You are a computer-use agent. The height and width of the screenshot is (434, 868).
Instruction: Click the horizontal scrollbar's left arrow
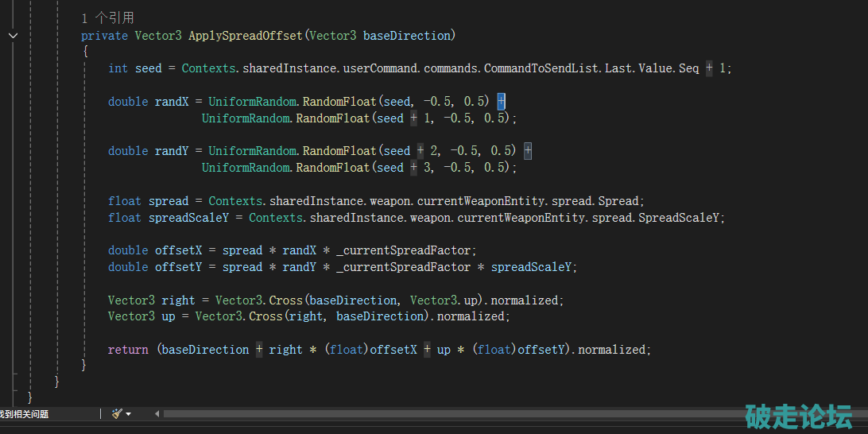point(157,413)
